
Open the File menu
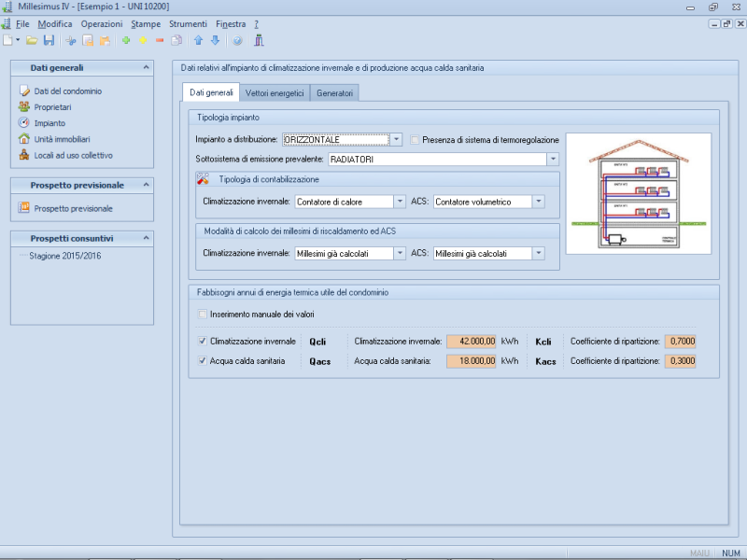[22, 24]
